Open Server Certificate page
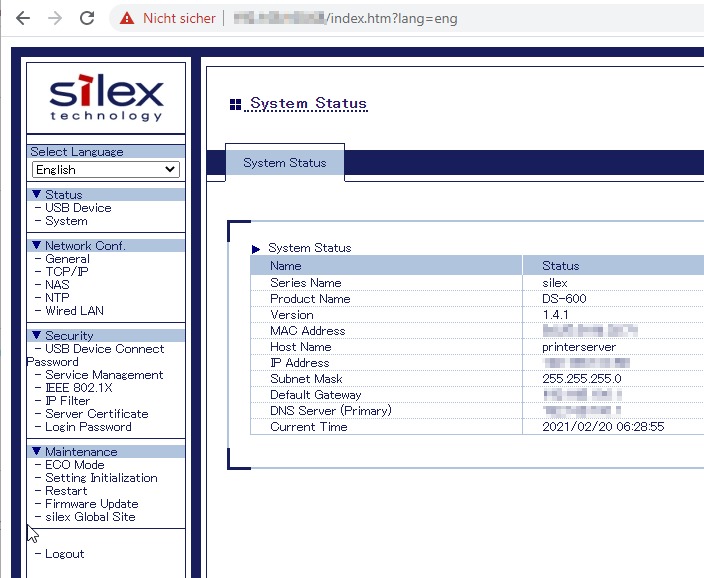 (x=97, y=414)
